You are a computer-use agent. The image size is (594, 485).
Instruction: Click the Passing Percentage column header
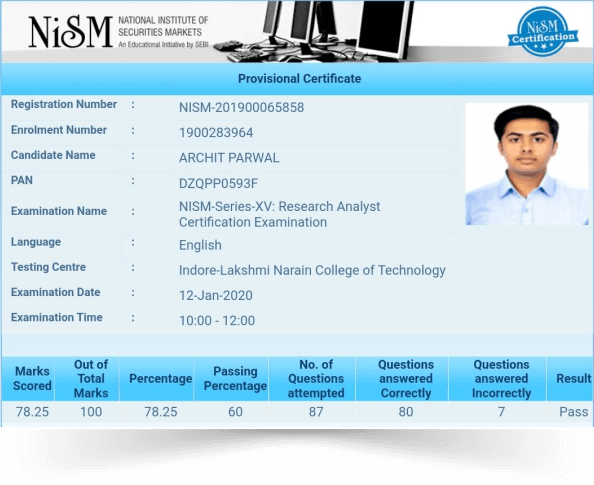(235, 379)
